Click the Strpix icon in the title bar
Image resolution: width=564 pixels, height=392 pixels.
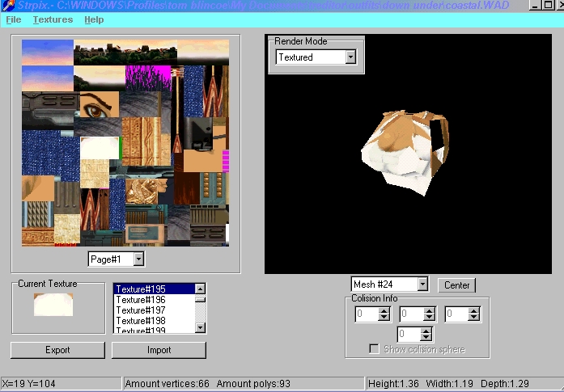point(7,6)
